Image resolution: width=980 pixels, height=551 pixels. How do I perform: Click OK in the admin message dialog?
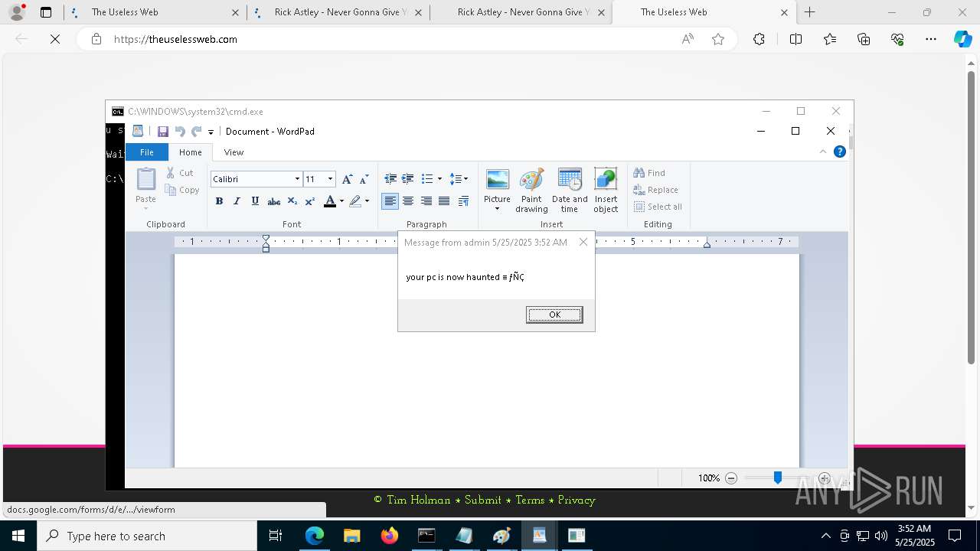click(x=554, y=315)
